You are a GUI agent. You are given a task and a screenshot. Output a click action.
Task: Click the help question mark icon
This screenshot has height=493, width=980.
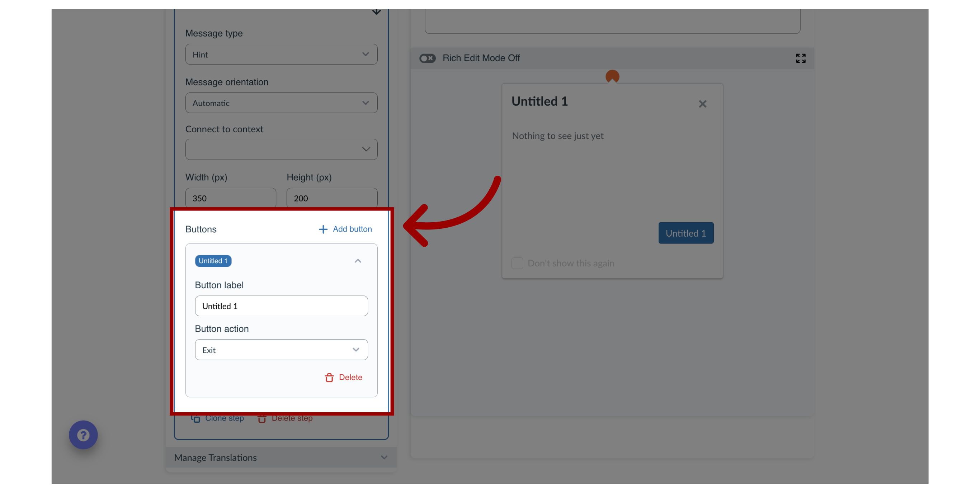84,435
